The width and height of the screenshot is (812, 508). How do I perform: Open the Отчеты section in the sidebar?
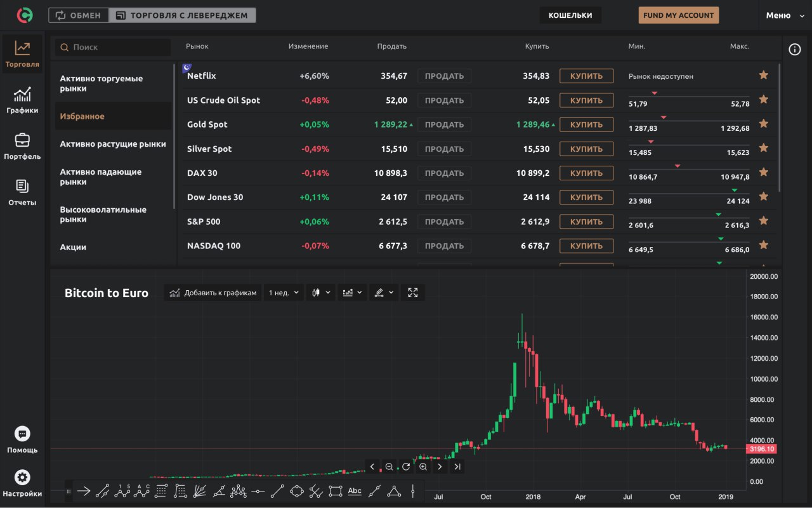[22, 193]
